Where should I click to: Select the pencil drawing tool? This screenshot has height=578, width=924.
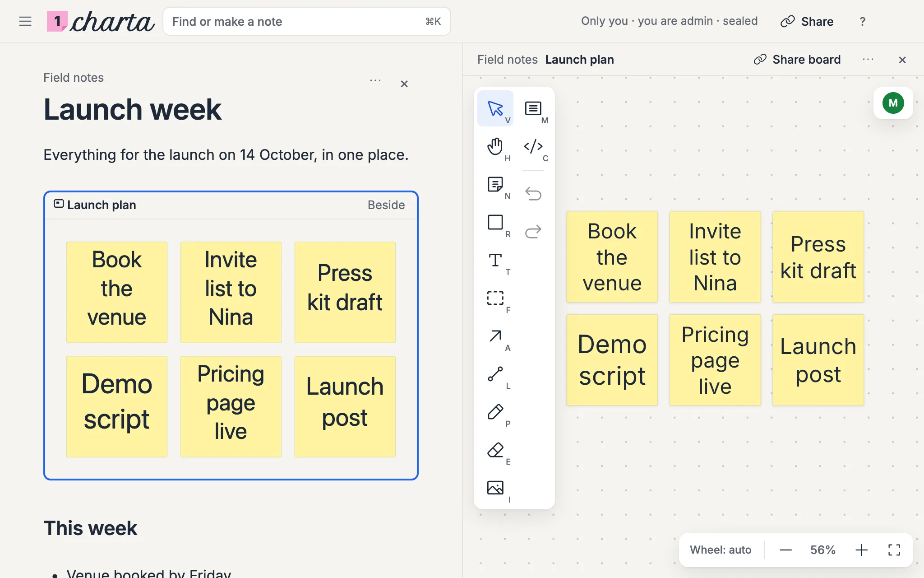click(x=495, y=412)
